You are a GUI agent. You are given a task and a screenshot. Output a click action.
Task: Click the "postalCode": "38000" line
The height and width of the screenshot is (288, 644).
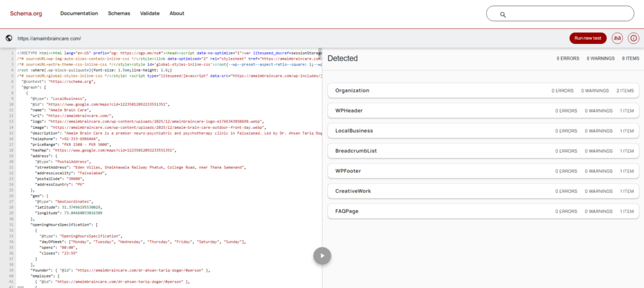point(59,179)
